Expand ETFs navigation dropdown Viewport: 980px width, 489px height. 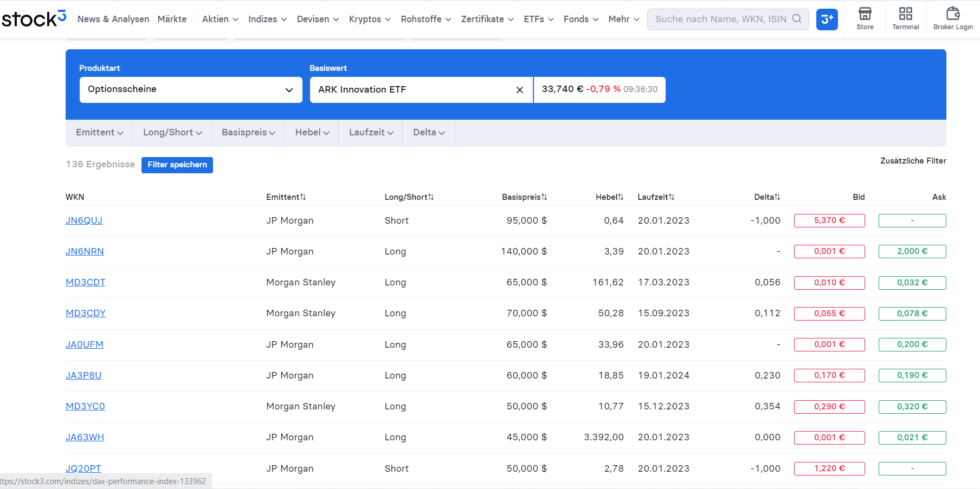[x=539, y=19]
